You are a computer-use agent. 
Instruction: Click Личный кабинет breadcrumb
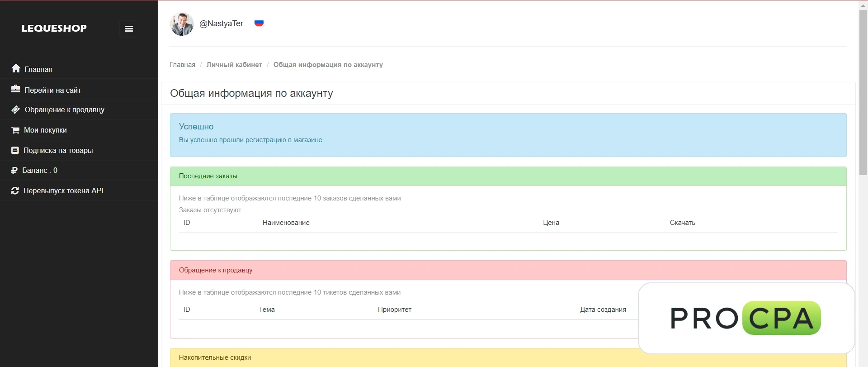234,65
